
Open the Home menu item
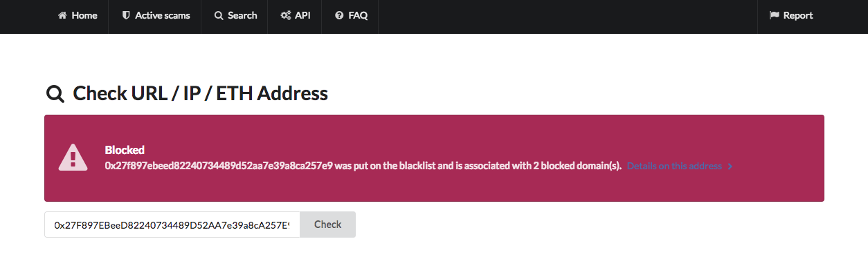78,15
